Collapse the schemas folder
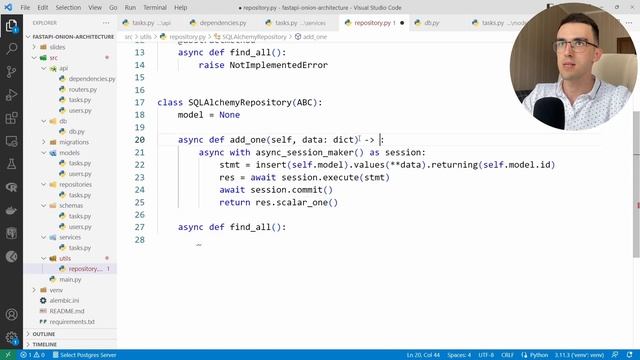640x360 pixels. [71, 205]
